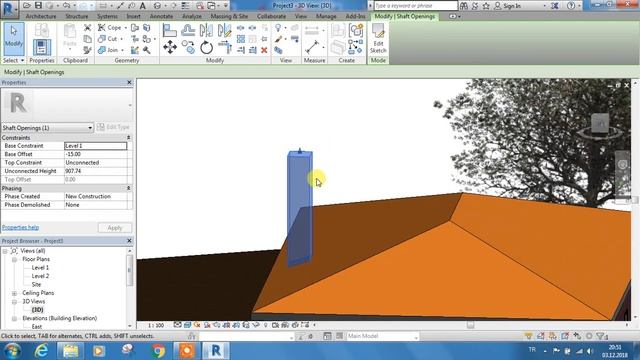Click the Move tool icon
640x360 pixels.
[170, 47]
